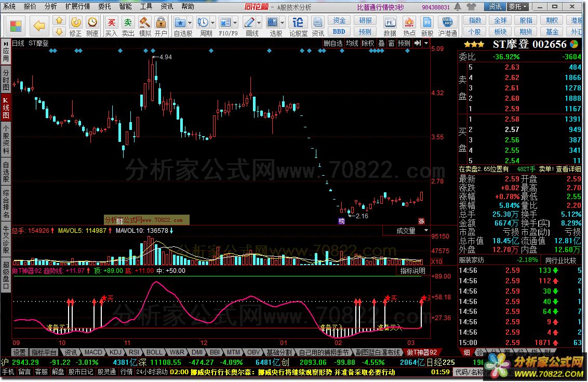Image resolution: width=588 pixels, height=382 pixels.
Task: Go back with the yellow left arrow
Action: [39, 26]
